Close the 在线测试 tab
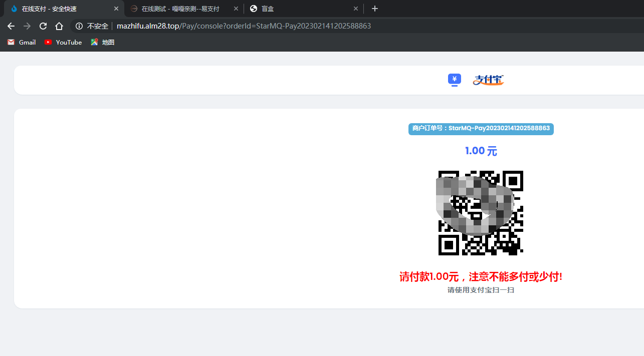 pos(236,9)
